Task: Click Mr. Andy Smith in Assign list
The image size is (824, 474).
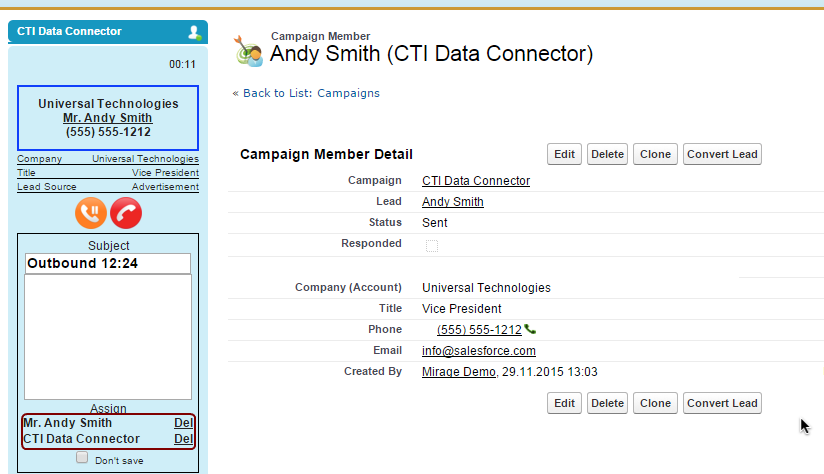Action: click(67, 423)
